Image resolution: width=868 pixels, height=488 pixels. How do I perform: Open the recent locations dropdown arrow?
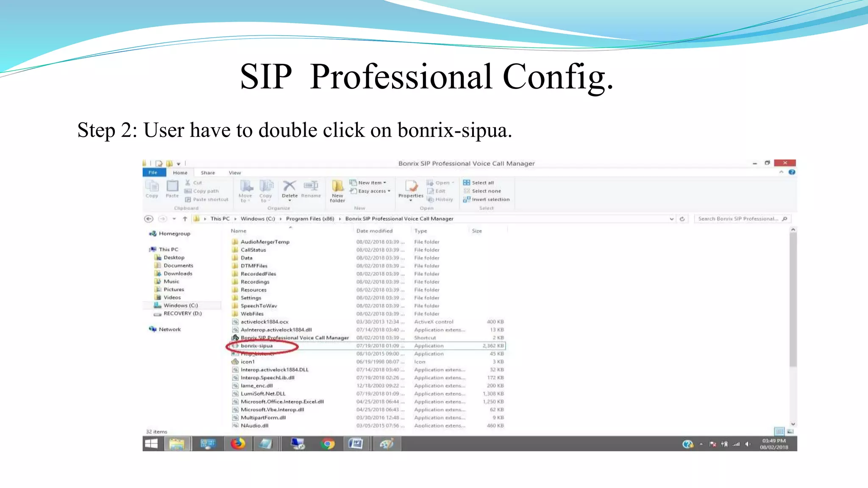[x=174, y=219]
